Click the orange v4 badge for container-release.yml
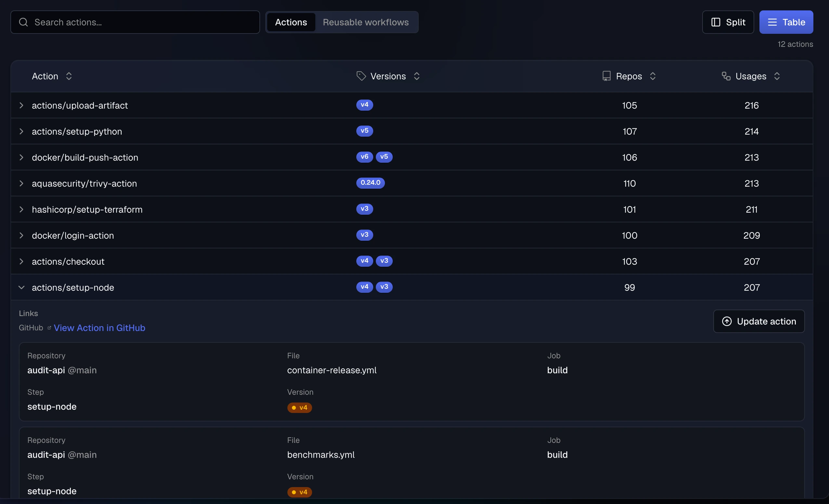Screen dimensions: 829x504 tap(299, 407)
